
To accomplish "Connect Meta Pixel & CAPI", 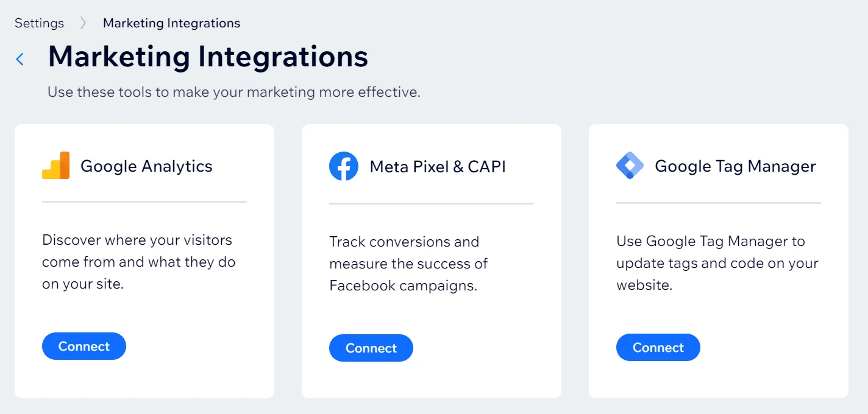I will pyautogui.click(x=371, y=348).
